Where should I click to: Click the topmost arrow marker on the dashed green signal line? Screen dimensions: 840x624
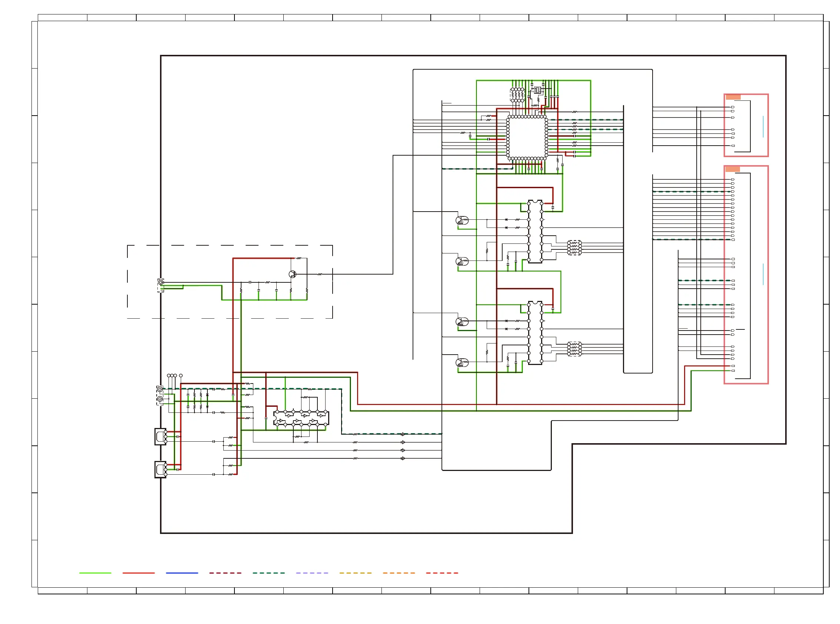click(403, 434)
